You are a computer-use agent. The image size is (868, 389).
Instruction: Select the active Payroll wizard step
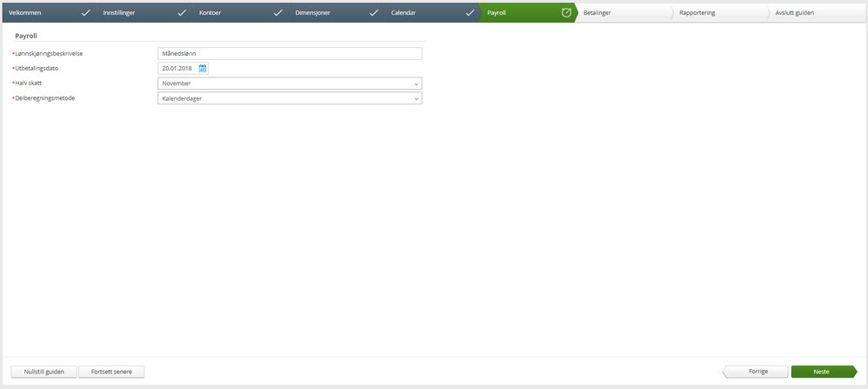pos(528,13)
